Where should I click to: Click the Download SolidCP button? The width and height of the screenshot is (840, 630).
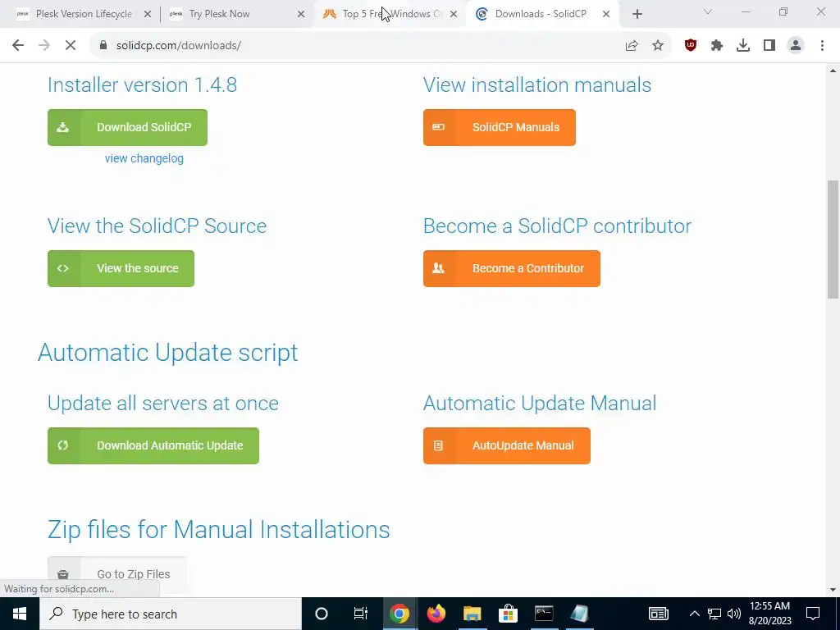127,127
